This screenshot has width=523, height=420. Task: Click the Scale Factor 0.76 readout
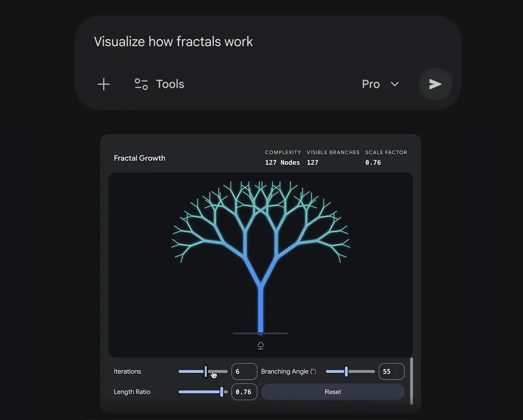pyautogui.click(x=373, y=163)
